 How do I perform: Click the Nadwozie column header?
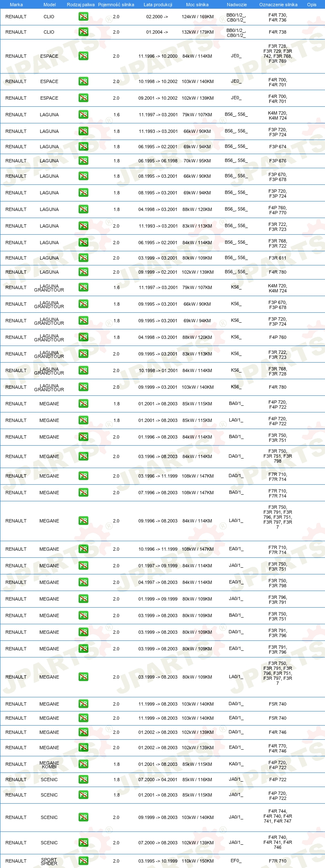(x=237, y=5)
